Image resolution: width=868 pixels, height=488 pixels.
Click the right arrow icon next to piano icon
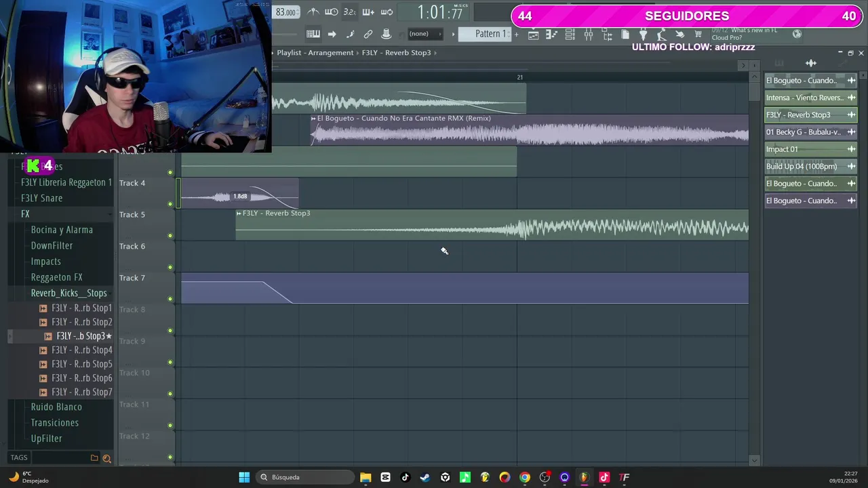pos(332,34)
